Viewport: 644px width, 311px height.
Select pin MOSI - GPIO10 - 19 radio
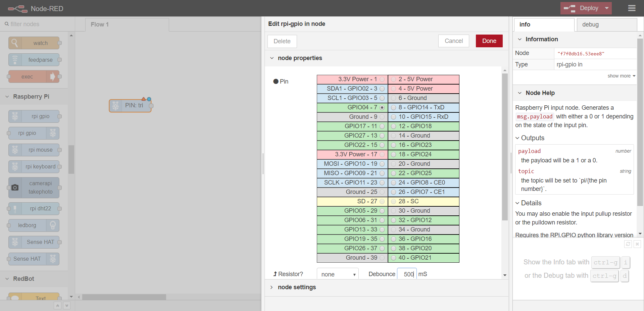382,164
